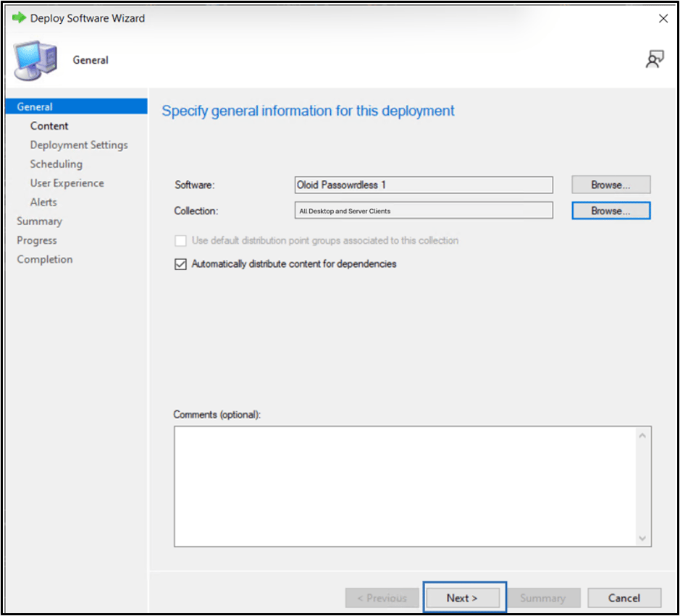Click the Comments (optional): label

[x=217, y=415]
